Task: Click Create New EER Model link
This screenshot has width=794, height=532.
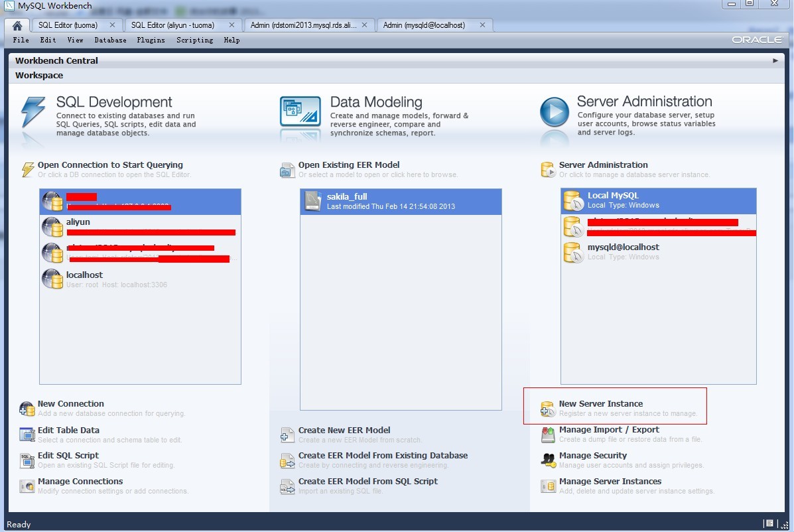Action: [344, 431]
